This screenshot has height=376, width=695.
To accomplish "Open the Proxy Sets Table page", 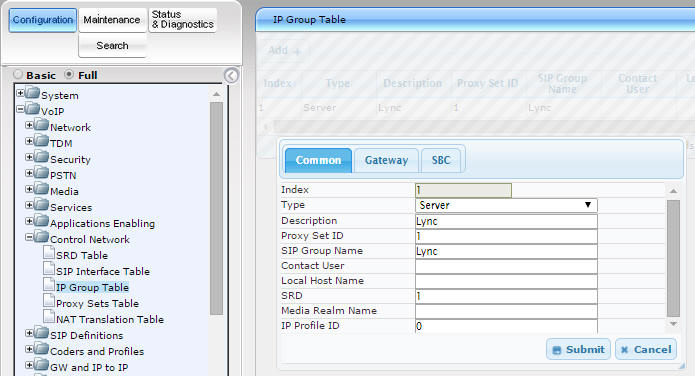I will 98,303.
